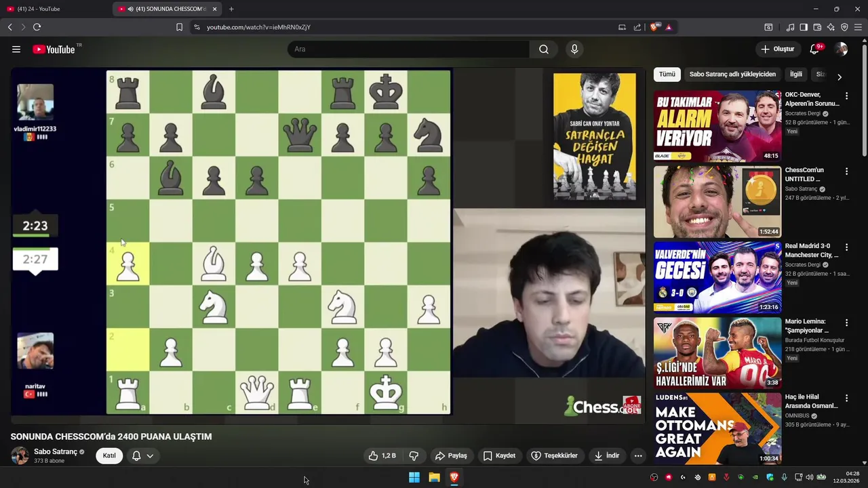Open the browser main menu
The width and height of the screenshot is (868, 488).
pyautogui.click(x=858, y=27)
